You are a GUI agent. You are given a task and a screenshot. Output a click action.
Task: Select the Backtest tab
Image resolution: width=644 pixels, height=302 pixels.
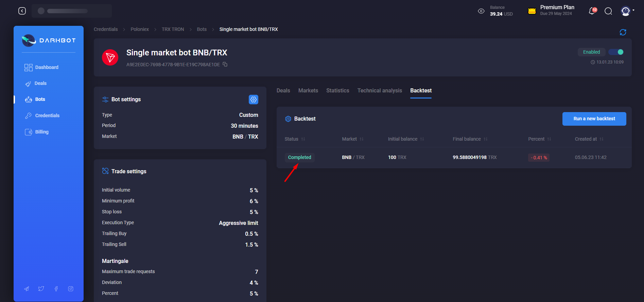pos(421,91)
